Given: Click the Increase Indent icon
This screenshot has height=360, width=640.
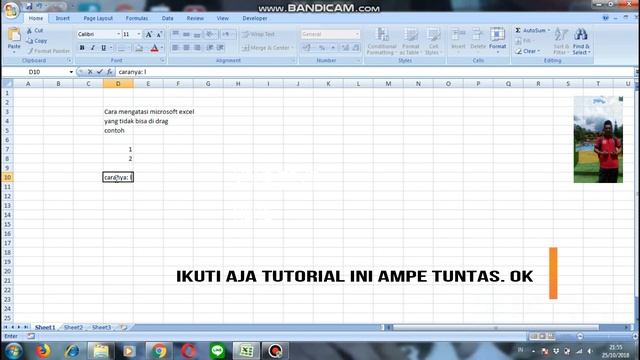Looking at the screenshot, I should (220, 48).
